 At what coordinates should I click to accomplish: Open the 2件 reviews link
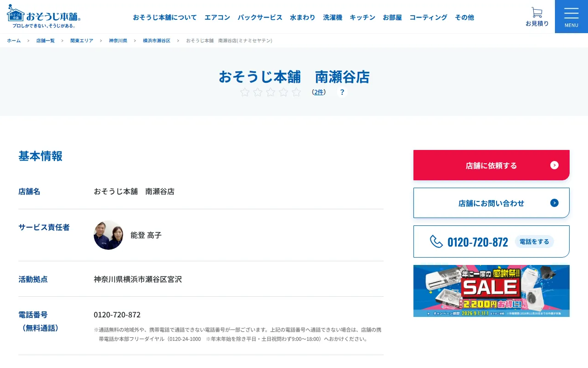coord(319,92)
